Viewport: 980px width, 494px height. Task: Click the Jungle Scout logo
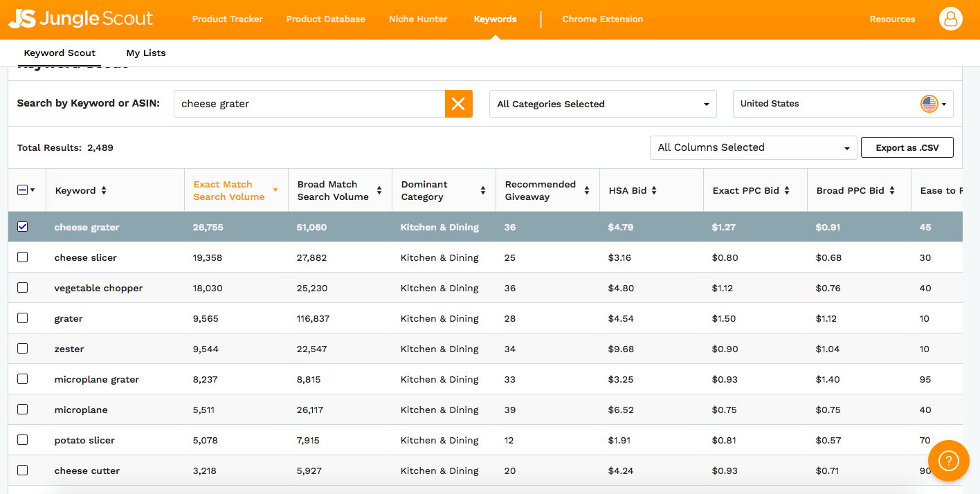80,19
